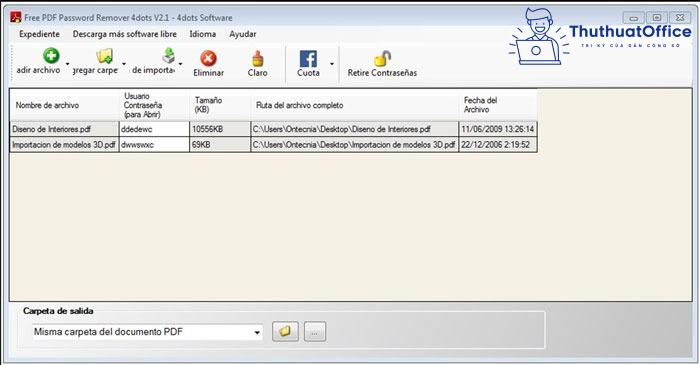Click the password cell containing dwwswxc
700x365 pixels.
pyautogui.click(x=154, y=145)
